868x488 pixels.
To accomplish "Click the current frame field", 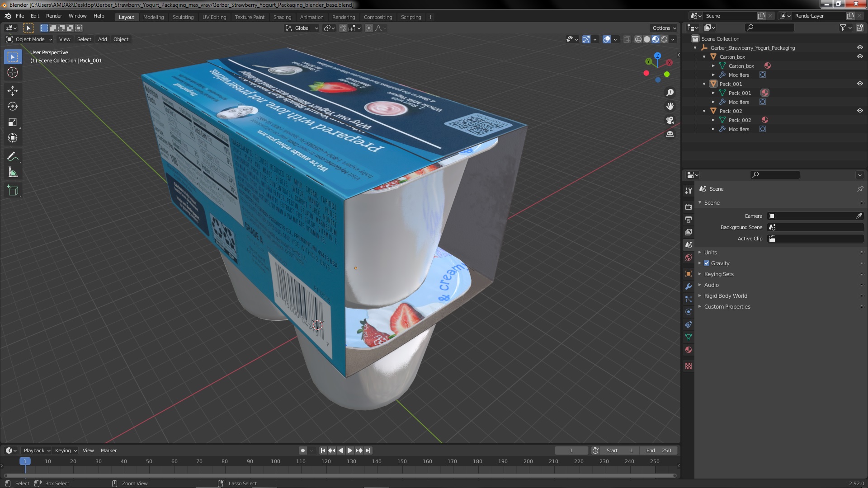I will coord(571,450).
